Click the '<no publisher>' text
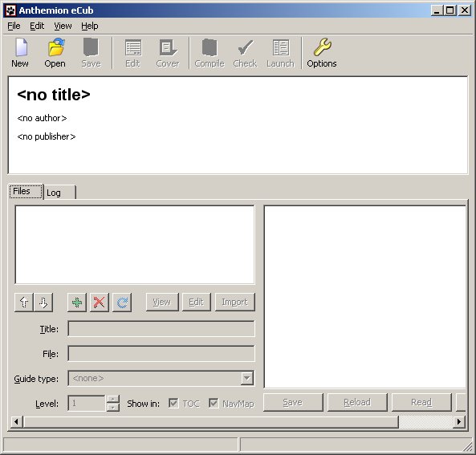The image size is (476, 455). pyautogui.click(x=47, y=136)
